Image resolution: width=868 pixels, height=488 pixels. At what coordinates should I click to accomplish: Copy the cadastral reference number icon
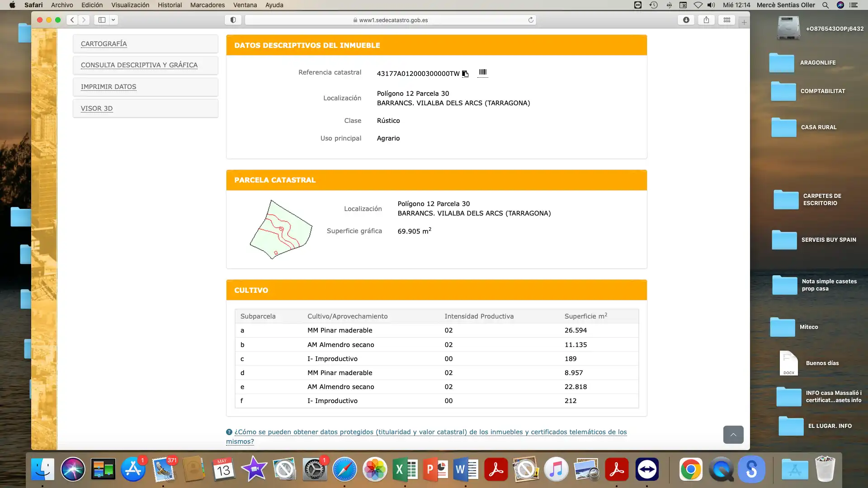pyautogui.click(x=465, y=74)
